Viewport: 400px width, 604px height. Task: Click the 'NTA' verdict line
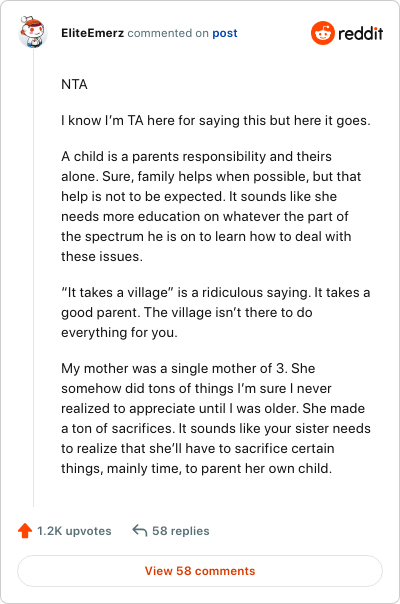click(74, 84)
